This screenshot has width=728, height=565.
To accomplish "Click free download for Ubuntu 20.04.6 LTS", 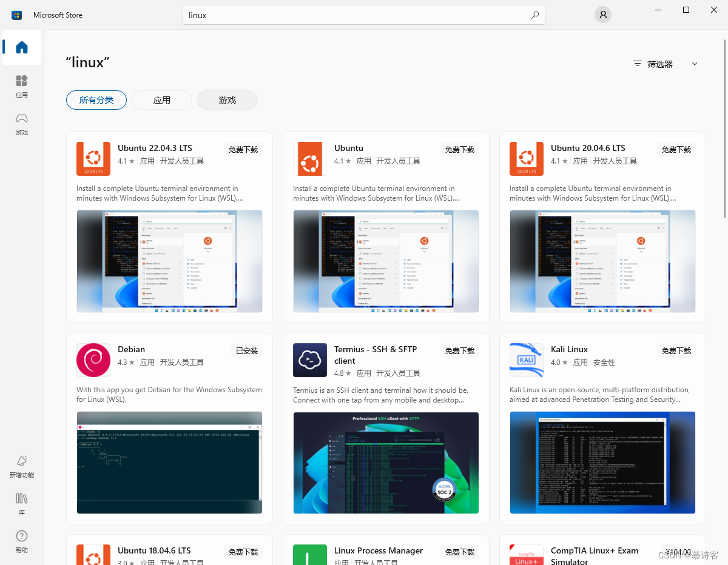I will [x=676, y=149].
